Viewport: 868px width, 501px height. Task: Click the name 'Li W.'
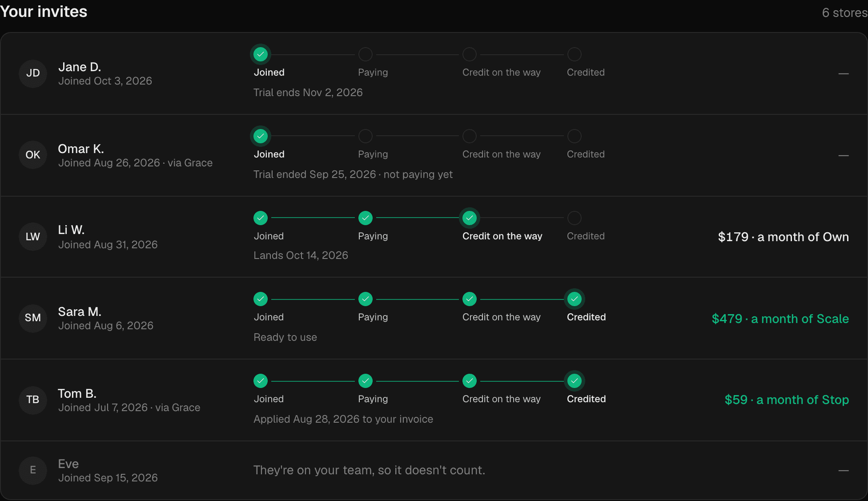click(x=71, y=230)
